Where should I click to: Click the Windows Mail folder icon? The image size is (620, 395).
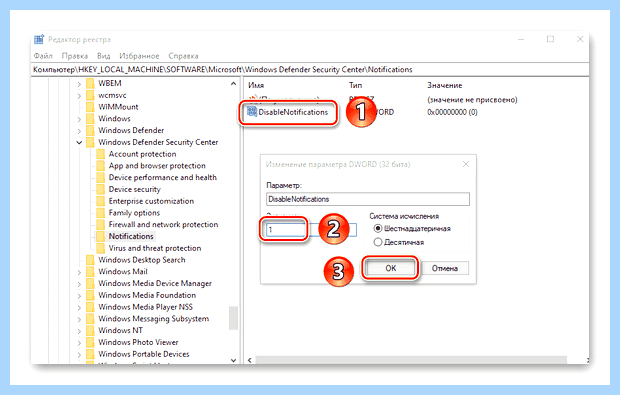tap(90, 272)
